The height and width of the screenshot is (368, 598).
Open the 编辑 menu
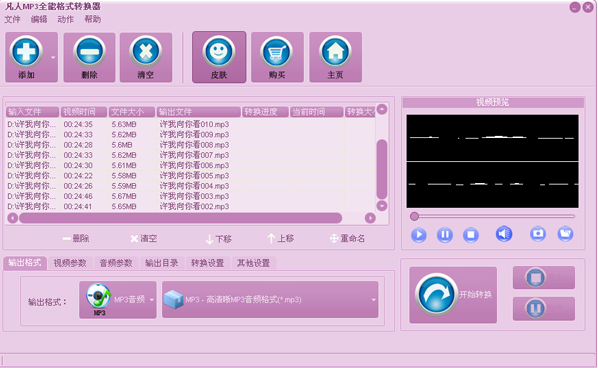tap(39, 19)
